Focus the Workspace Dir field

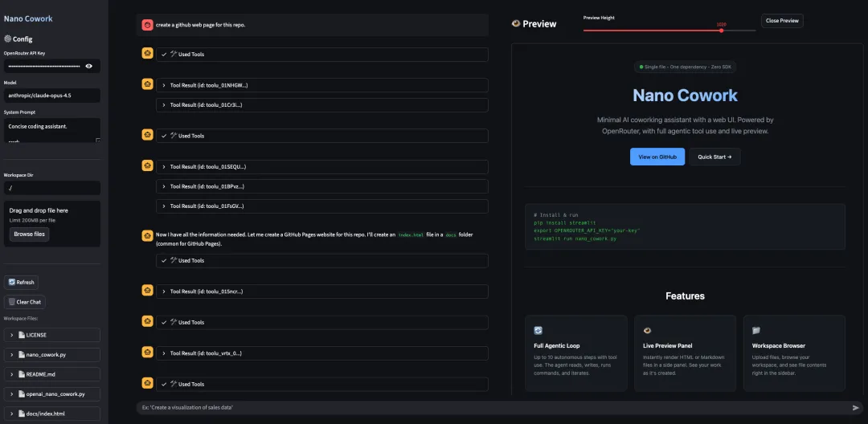click(x=52, y=188)
